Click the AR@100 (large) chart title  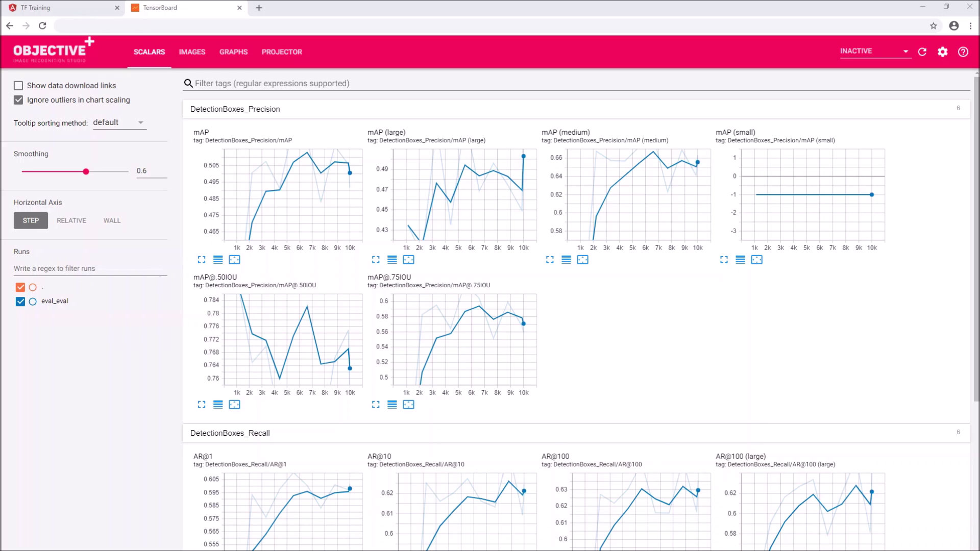click(x=741, y=456)
